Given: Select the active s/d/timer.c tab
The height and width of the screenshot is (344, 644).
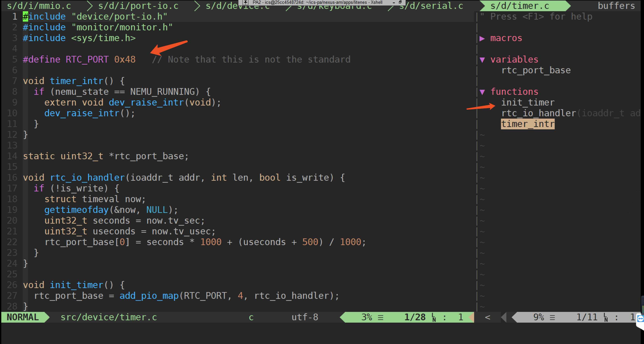Looking at the screenshot, I should 519,6.
